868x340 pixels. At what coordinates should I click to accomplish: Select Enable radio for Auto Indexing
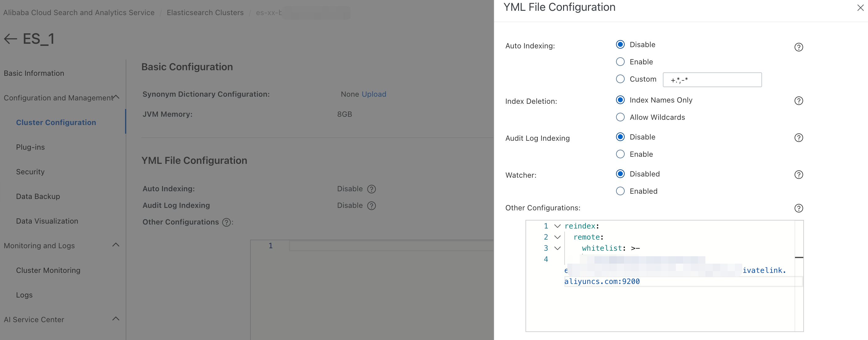620,62
